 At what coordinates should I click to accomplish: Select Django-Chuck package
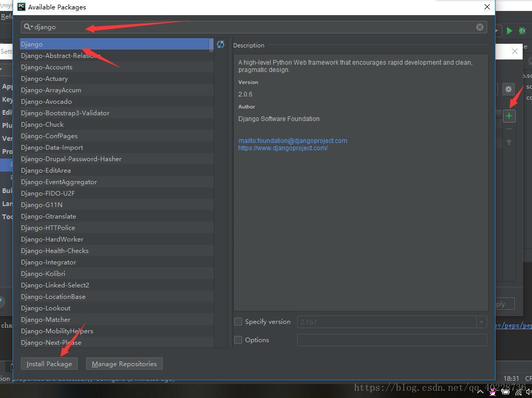pyautogui.click(x=117, y=125)
